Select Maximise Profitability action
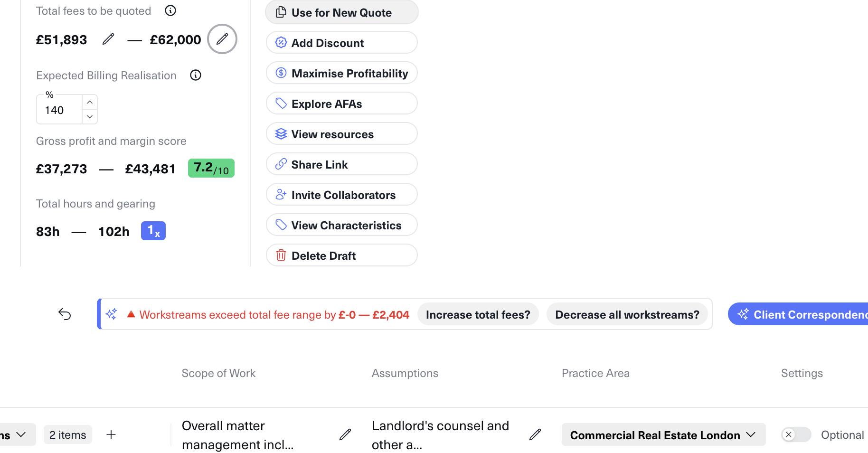Image resolution: width=868 pixels, height=453 pixels. point(341,73)
